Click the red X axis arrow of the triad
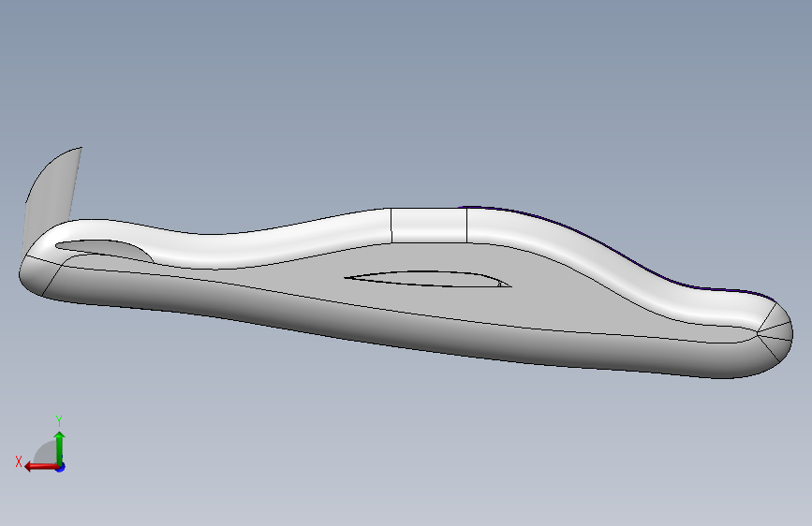Screen dimensions: 812x526 click(x=41, y=467)
